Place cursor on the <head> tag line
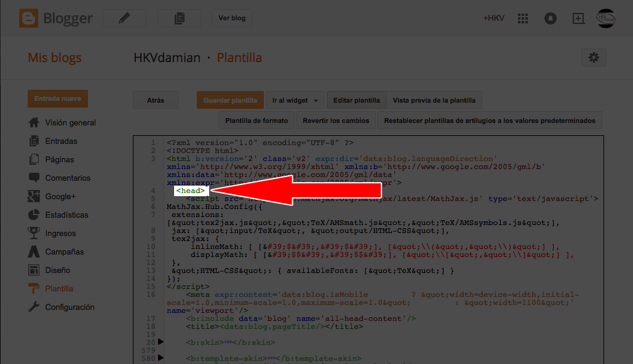633x364 pixels. click(191, 191)
